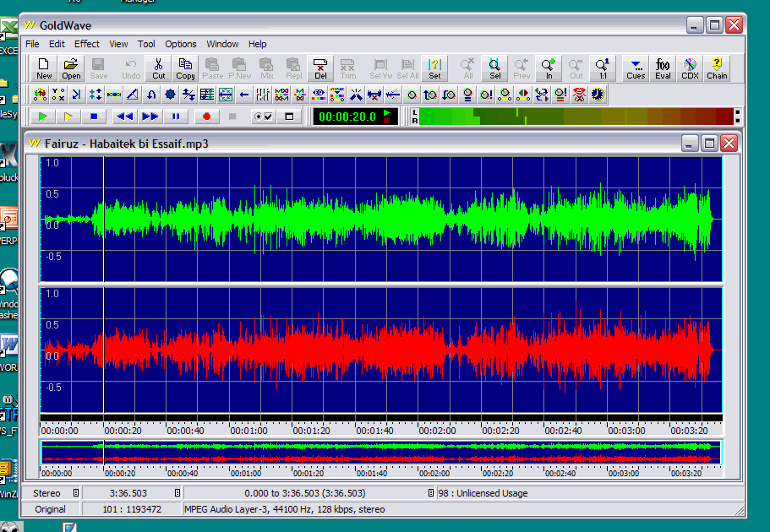
Task: Click the Invert effect triangle icon
Action: coord(132,95)
